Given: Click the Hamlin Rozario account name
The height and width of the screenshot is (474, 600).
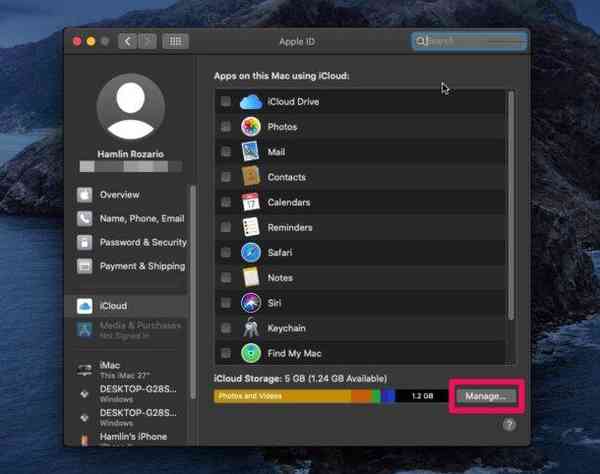Looking at the screenshot, I should pyautogui.click(x=130, y=154).
